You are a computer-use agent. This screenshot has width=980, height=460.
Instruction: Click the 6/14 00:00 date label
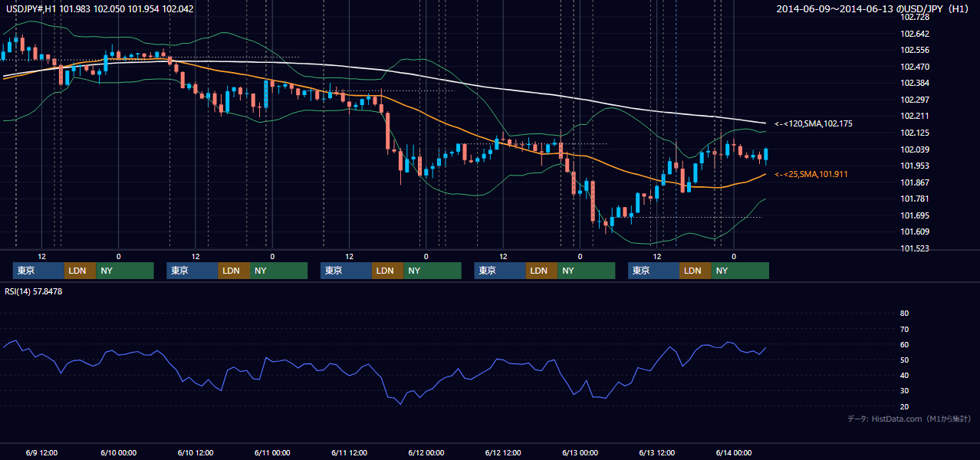[734, 452]
